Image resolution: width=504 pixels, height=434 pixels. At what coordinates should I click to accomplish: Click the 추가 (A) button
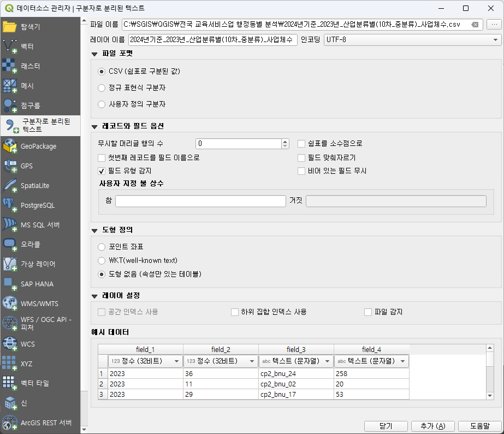click(x=432, y=426)
